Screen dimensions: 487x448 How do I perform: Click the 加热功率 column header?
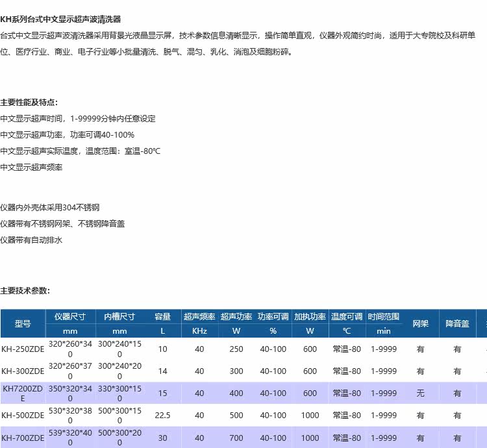[x=310, y=317]
